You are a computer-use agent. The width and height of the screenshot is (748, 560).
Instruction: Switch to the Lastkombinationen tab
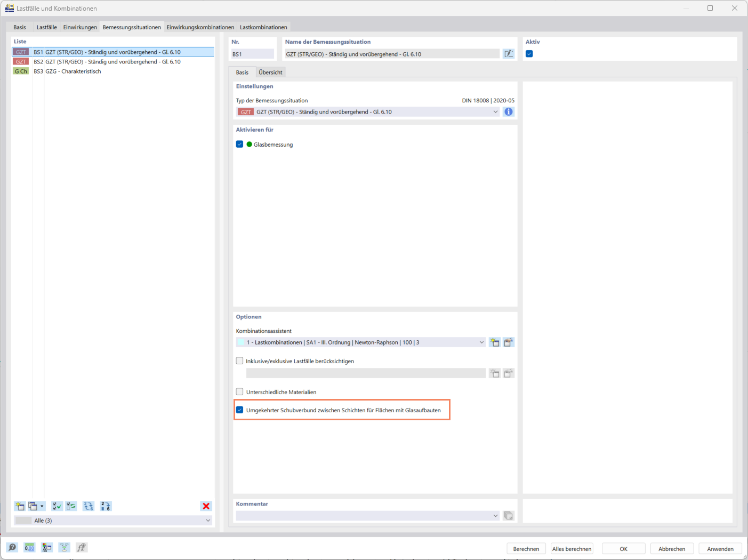click(263, 27)
